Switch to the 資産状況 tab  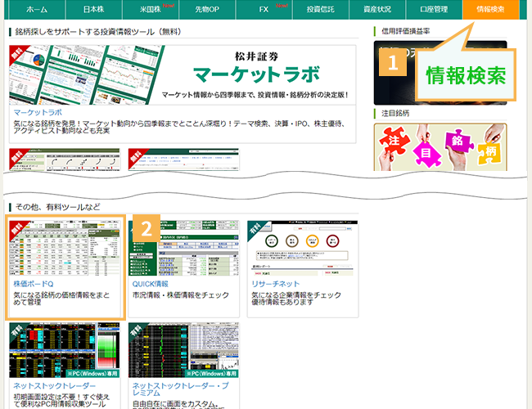click(377, 10)
